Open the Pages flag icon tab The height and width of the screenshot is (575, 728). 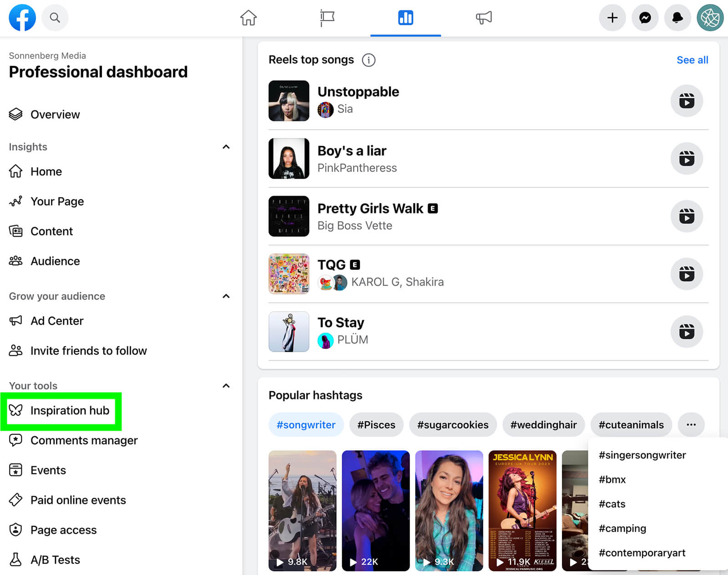327,18
